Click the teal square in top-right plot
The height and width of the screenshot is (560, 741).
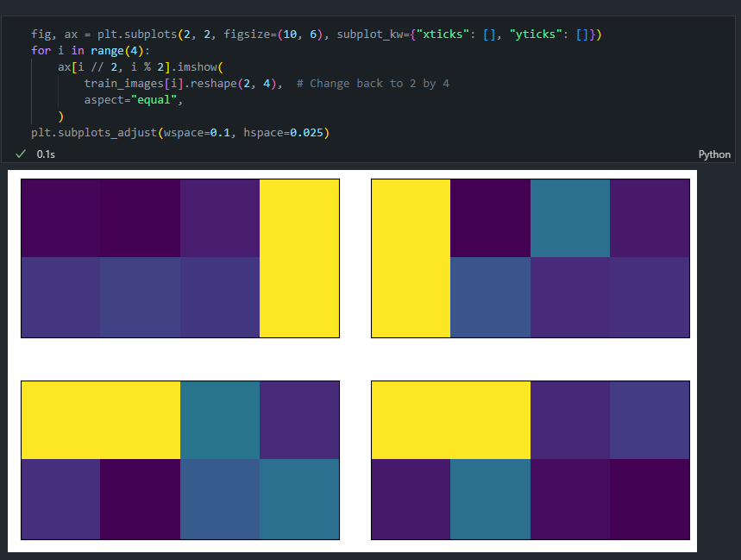[569, 218]
